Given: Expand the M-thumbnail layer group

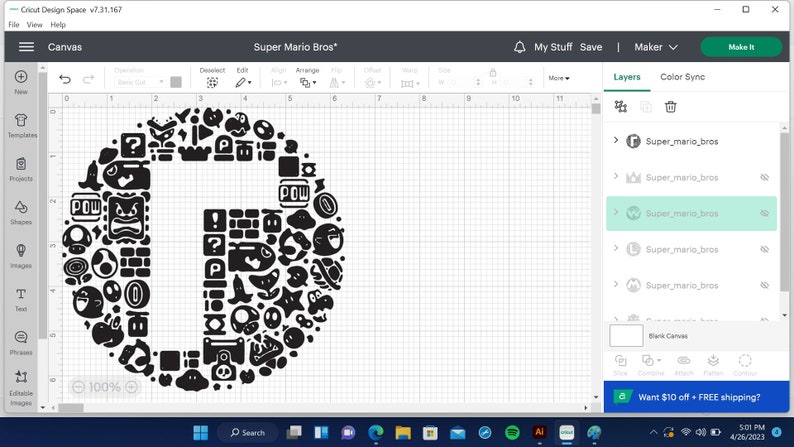Looking at the screenshot, I should [x=616, y=284].
